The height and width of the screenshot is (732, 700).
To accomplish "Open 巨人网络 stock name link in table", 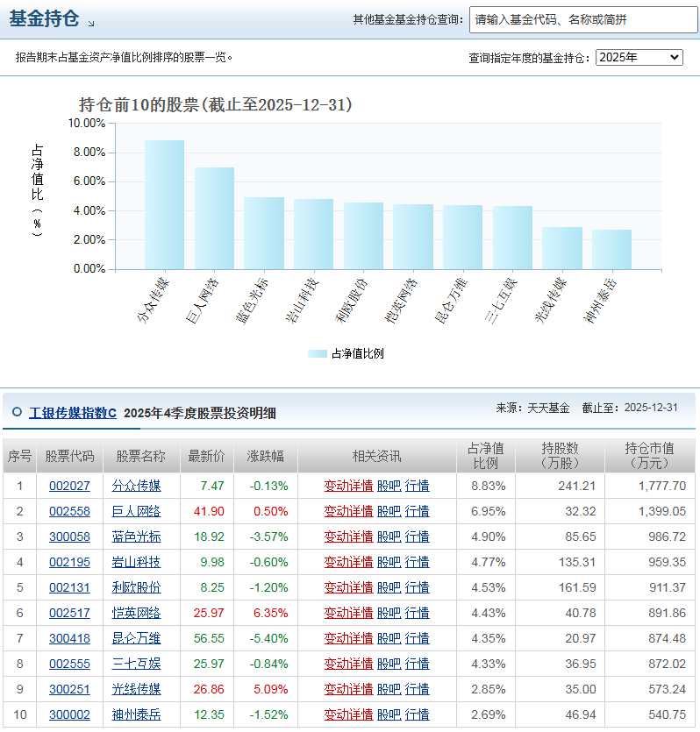I will coord(136,511).
